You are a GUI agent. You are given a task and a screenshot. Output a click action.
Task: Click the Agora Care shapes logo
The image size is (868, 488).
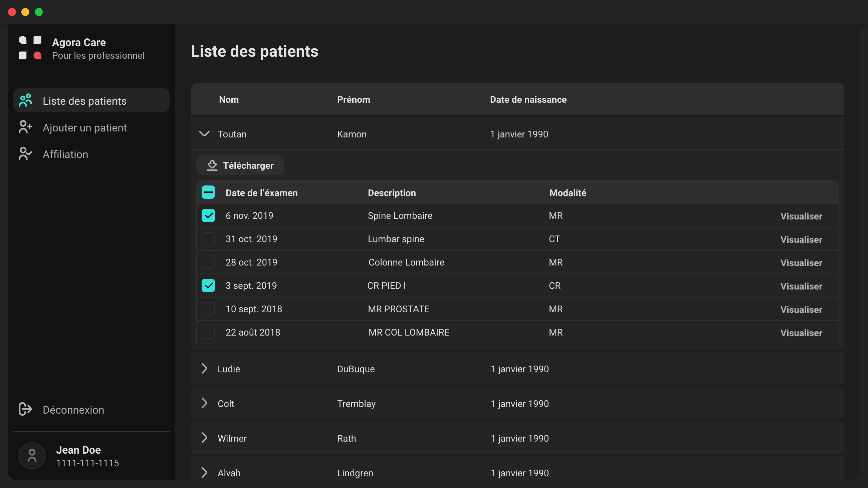pyautogui.click(x=30, y=47)
